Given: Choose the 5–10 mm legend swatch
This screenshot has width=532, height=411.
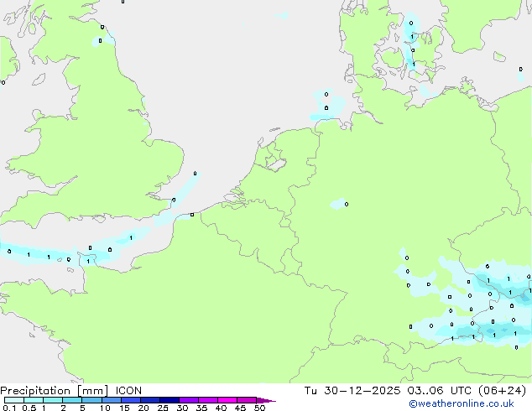Looking at the screenshot, I should (92, 400).
